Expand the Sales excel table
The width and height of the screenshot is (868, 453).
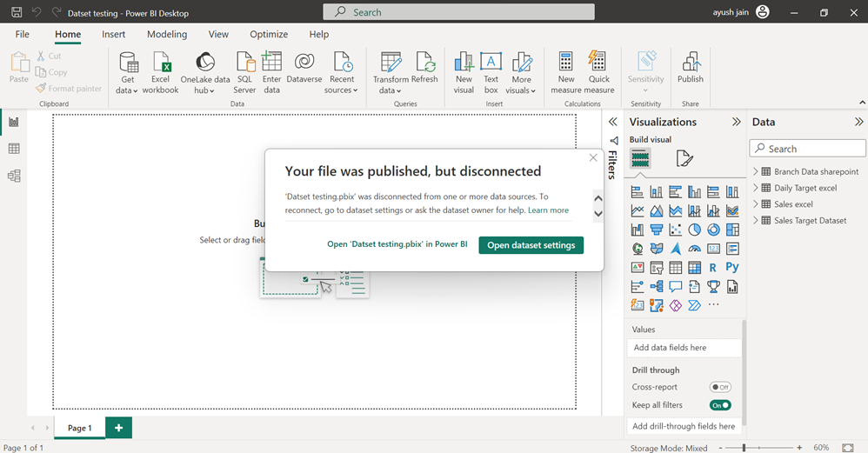[x=756, y=204]
